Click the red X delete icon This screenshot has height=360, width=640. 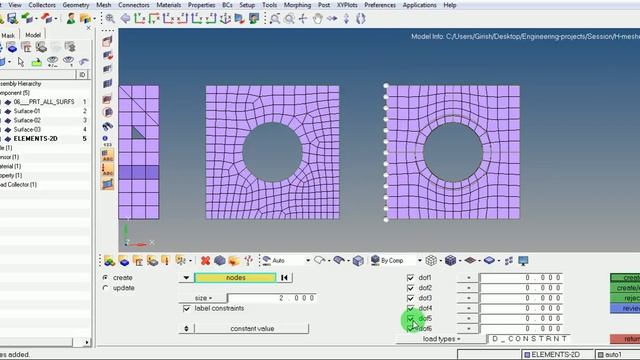[x=205, y=260]
